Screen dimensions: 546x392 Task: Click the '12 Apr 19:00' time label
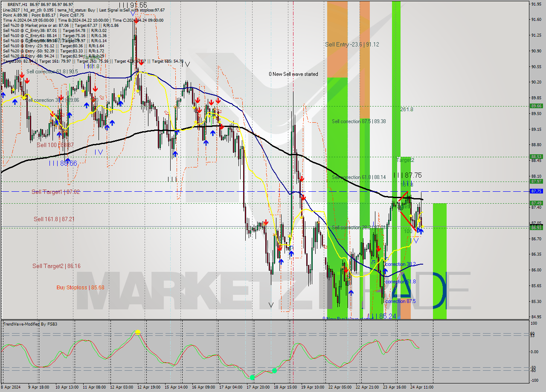(x=148, y=387)
